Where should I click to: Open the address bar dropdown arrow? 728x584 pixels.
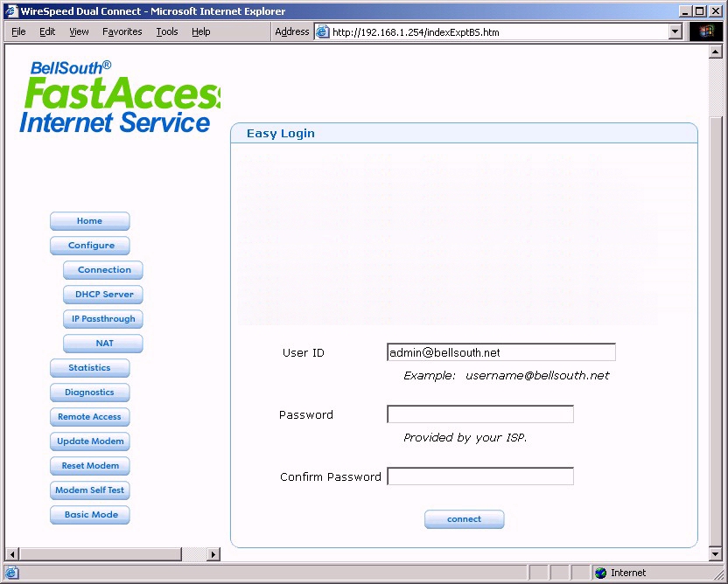675,32
